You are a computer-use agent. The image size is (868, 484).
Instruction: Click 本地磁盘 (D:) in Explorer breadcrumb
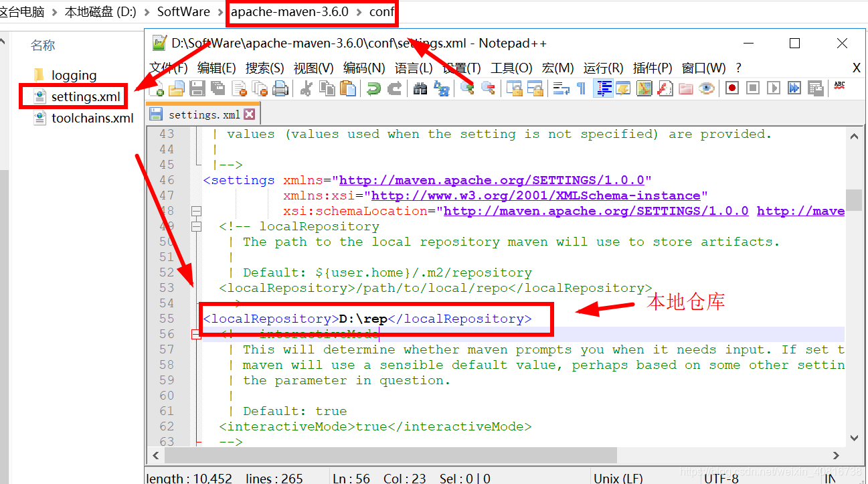(100, 11)
